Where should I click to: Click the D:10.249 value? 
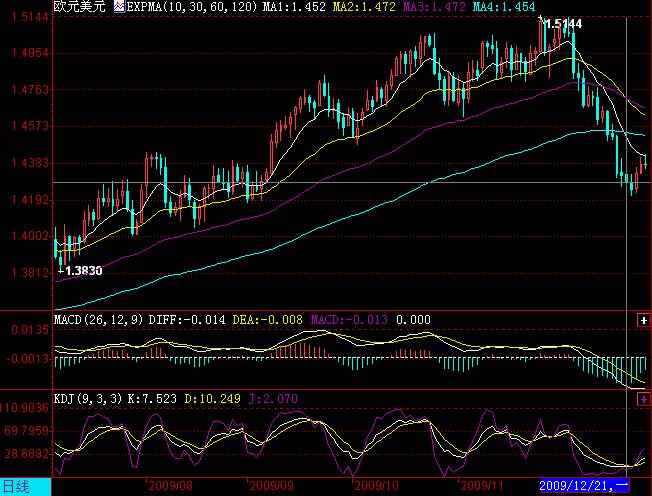coord(212,399)
